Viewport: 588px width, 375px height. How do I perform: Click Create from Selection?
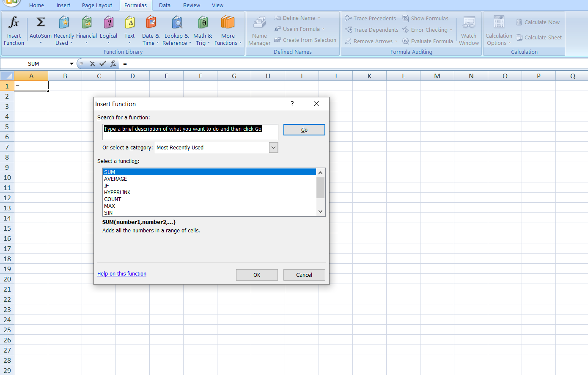305,40
